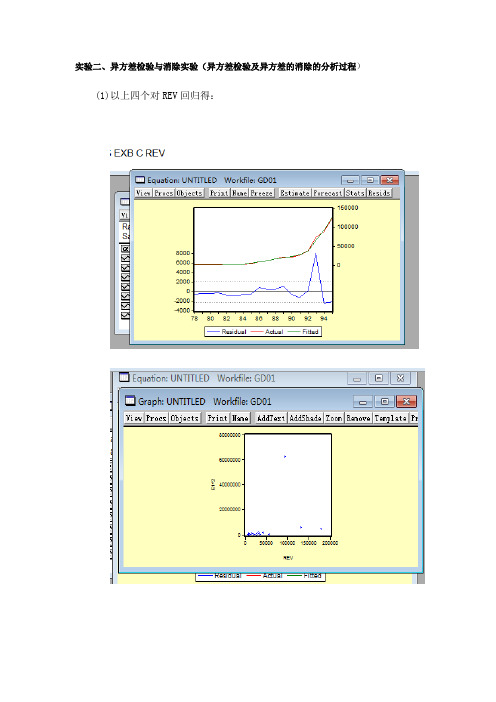Image resolution: width=496 pixels, height=702 pixels.
Task: Minimize the upper Equation window
Action: (x=350, y=180)
